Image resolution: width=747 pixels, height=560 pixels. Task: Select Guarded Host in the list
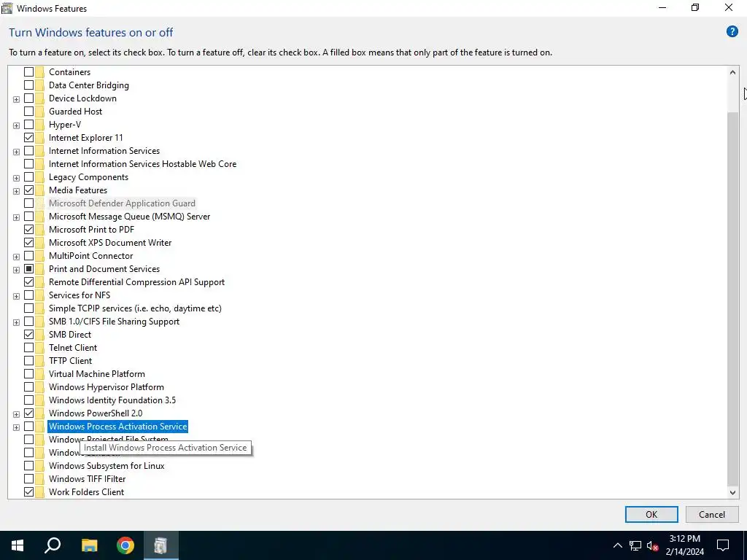coord(75,112)
